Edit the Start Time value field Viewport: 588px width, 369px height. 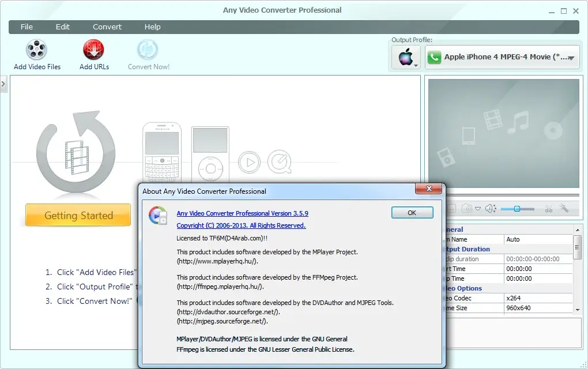(538, 269)
